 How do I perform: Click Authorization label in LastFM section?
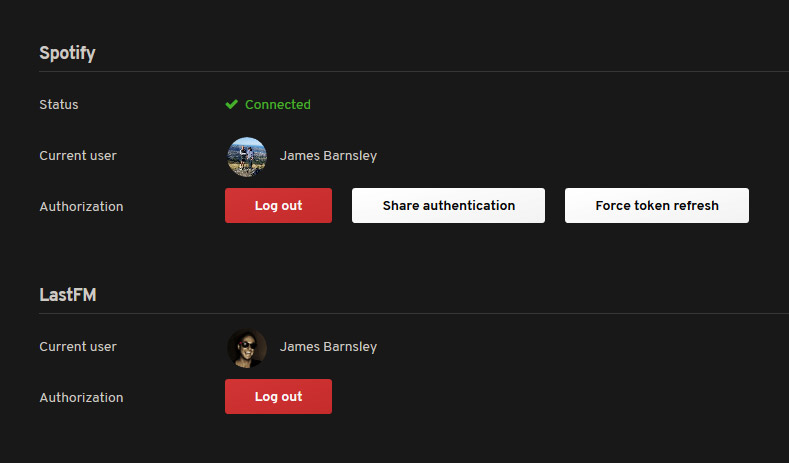click(x=82, y=398)
